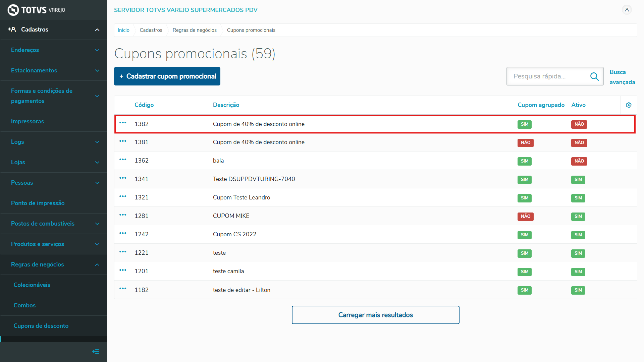Open actions menu for coupon 1341
Viewport: 644px width, 362px height.
(123, 178)
